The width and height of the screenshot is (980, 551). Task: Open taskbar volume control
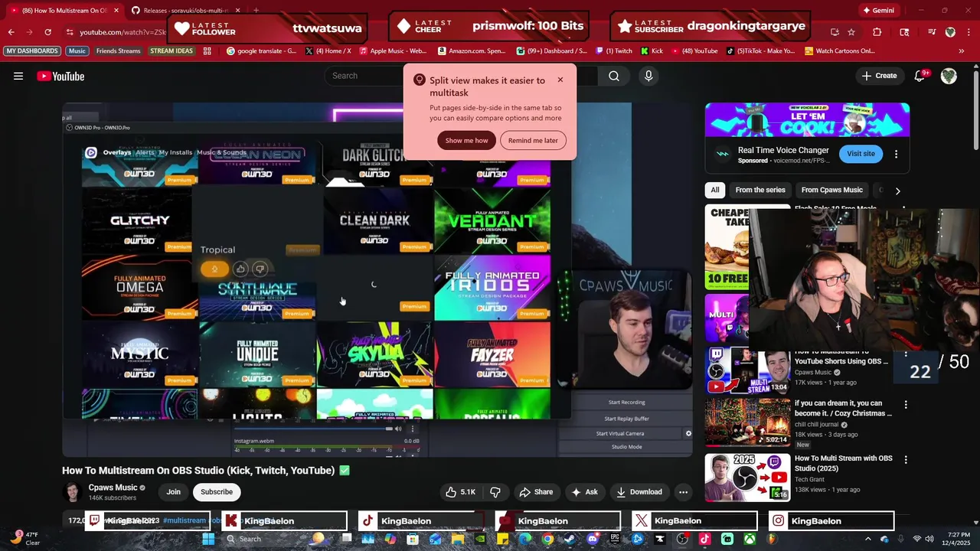(x=931, y=539)
